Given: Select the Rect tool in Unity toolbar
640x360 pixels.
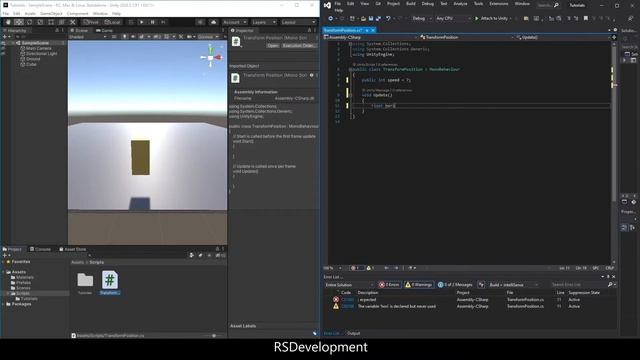Looking at the screenshot, I should [x=51, y=22].
